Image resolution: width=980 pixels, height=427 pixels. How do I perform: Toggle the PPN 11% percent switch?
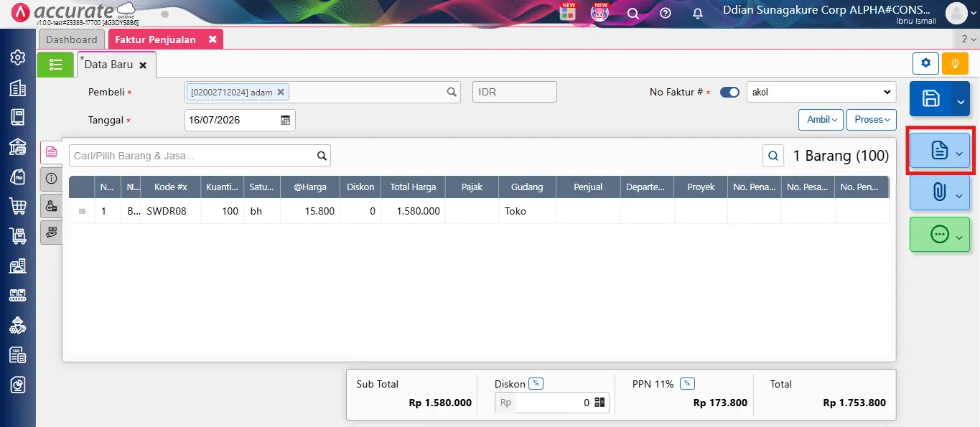point(687,384)
